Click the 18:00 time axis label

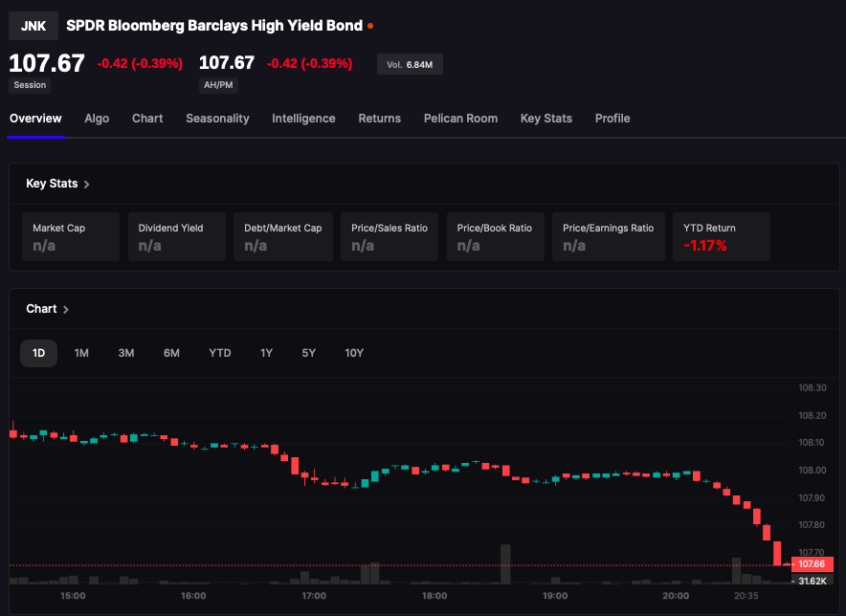(x=434, y=596)
